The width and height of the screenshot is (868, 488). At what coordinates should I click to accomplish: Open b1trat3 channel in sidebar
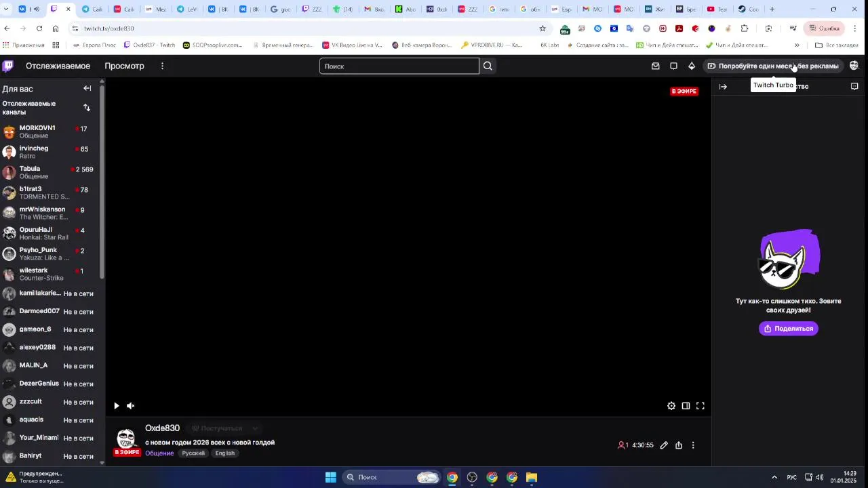pos(49,192)
